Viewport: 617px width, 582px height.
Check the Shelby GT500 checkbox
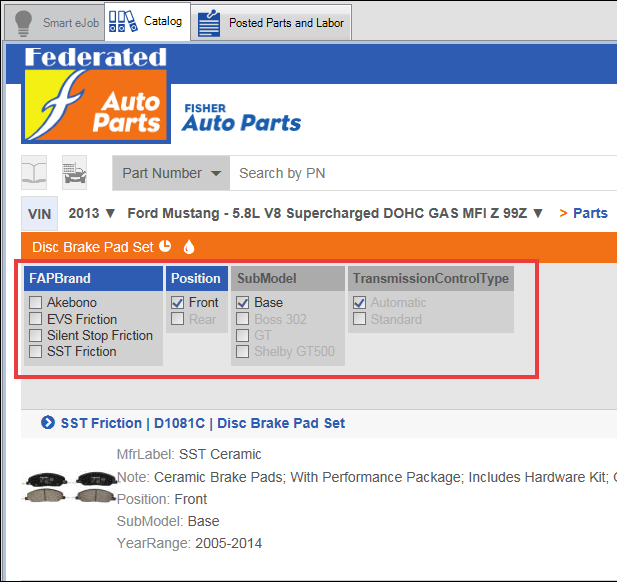(242, 351)
